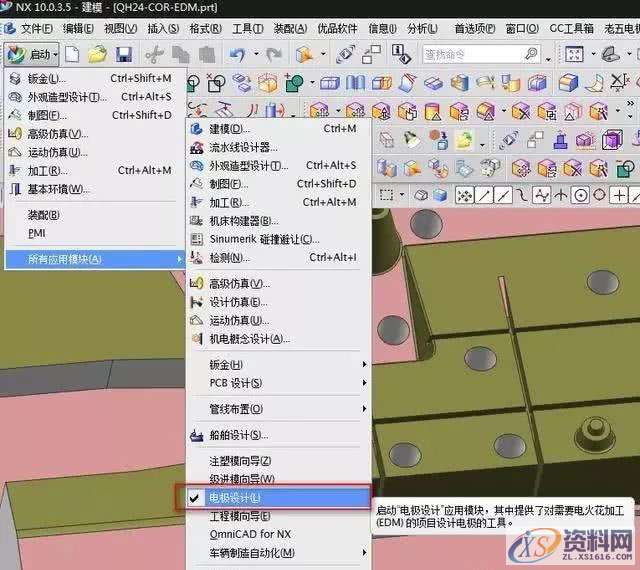Screen dimensions: 640x570
Task: Open the 启动 start dropdown button
Action: pos(32,54)
